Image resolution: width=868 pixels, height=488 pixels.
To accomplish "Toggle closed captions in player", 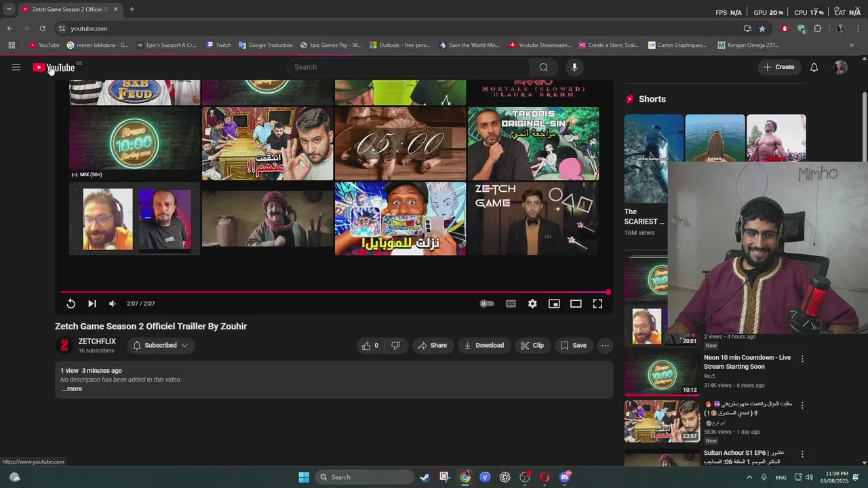I will point(511,304).
